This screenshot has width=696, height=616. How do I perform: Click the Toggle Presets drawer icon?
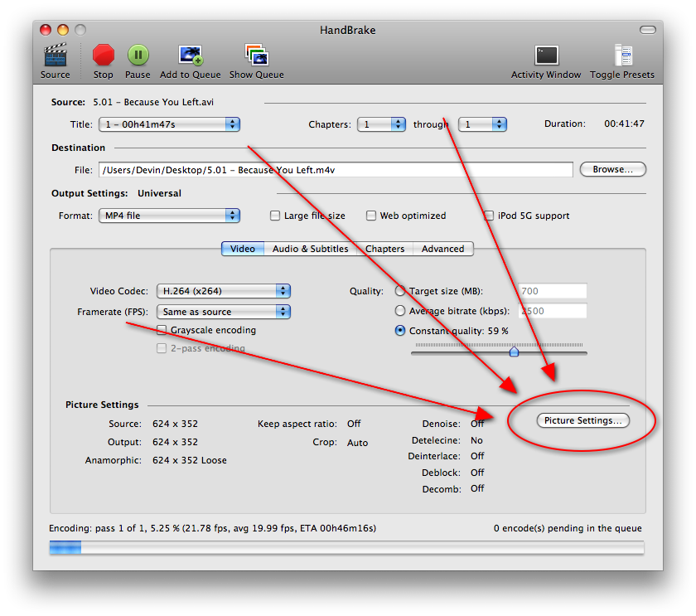click(x=623, y=56)
